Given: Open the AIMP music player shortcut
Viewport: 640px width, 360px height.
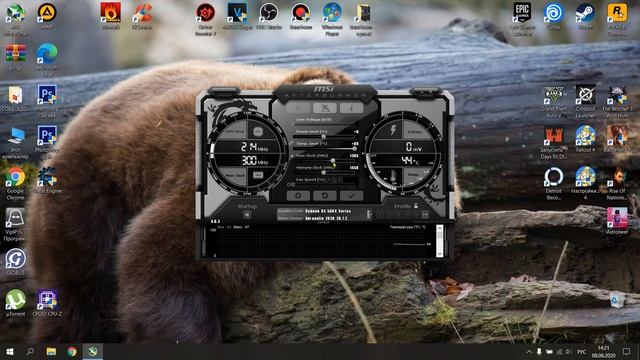Looking at the screenshot, I should tap(47, 13).
